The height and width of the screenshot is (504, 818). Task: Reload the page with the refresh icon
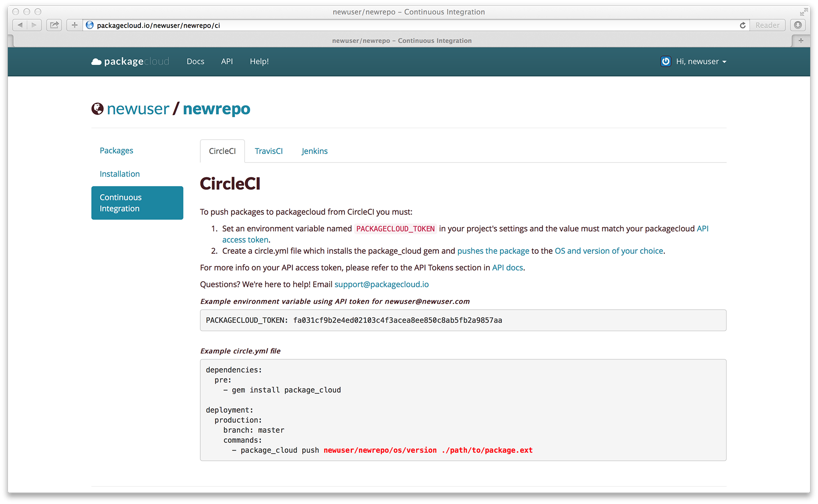point(742,25)
